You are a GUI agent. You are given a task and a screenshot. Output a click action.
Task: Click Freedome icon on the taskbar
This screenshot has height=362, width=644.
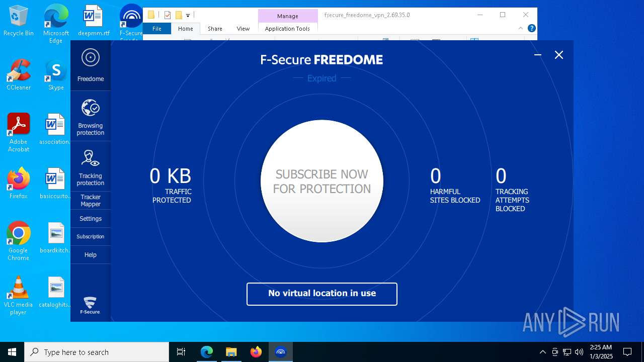click(x=280, y=352)
